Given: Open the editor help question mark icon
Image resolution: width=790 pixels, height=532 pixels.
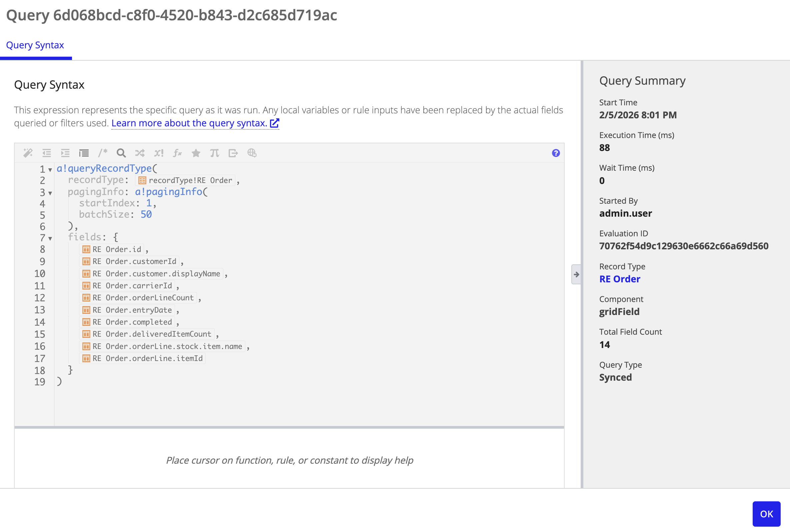Looking at the screenshot, I should tap(556, 153).
